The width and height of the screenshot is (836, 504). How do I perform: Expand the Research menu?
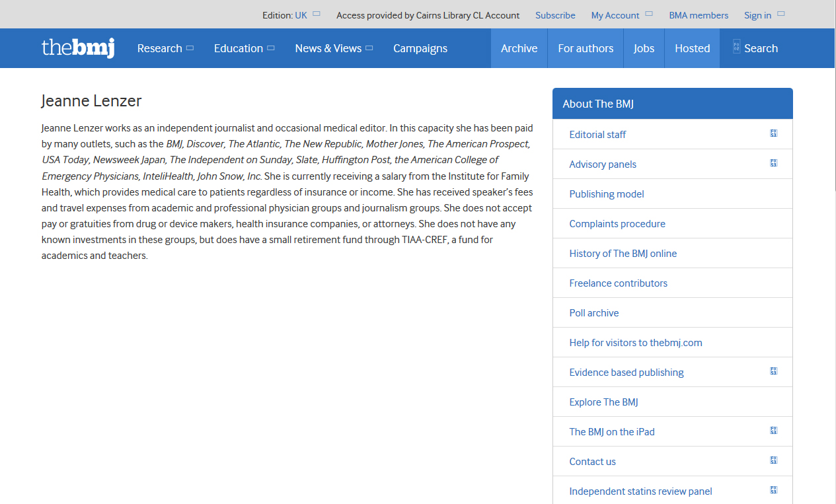[x=165, y=48]
